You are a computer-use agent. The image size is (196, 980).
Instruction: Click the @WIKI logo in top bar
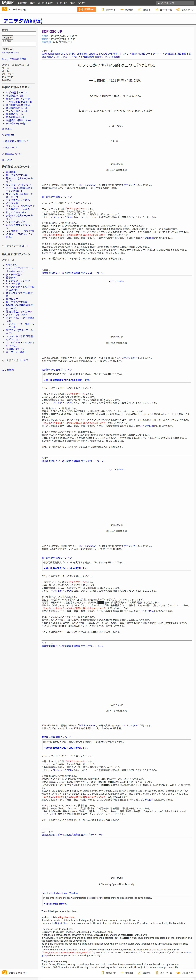point(8,3)
